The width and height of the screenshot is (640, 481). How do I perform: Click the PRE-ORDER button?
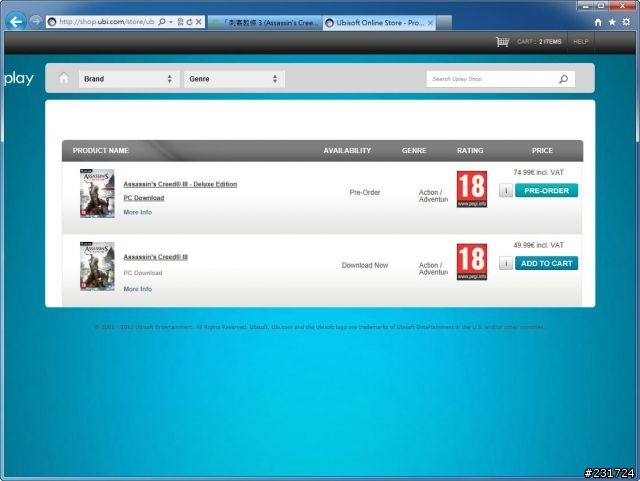546,191
